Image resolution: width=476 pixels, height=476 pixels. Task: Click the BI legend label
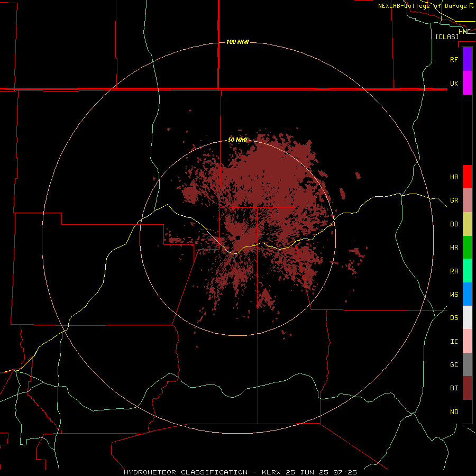pos(454,388)
